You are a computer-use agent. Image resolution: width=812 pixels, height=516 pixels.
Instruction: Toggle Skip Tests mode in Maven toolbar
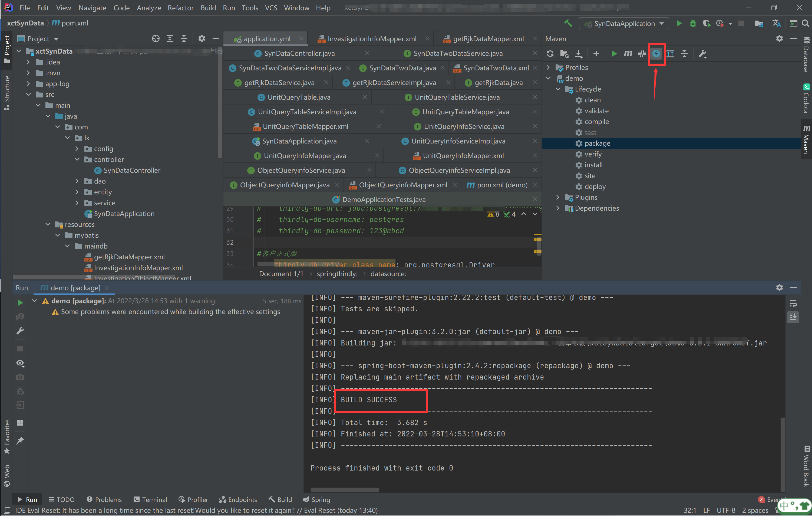656,54
